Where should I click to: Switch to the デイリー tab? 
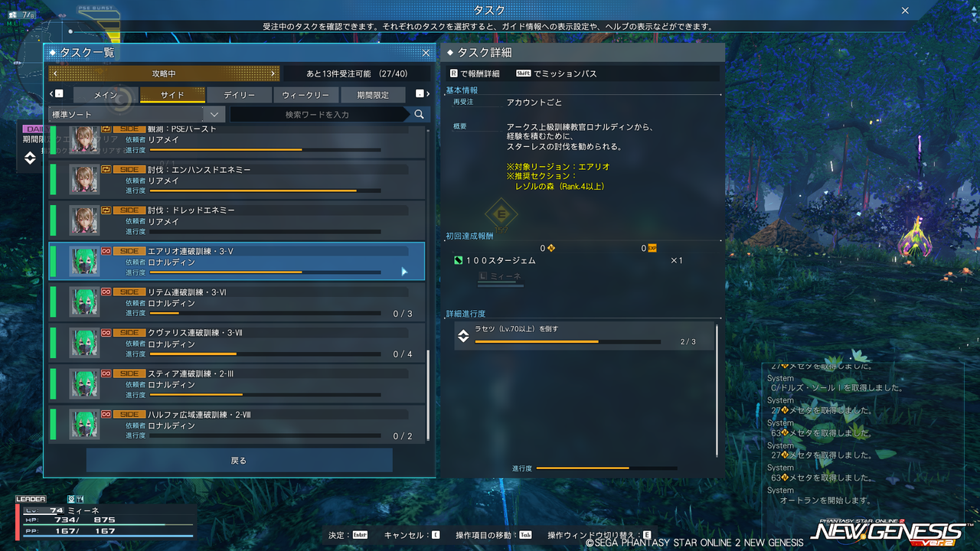240,95
